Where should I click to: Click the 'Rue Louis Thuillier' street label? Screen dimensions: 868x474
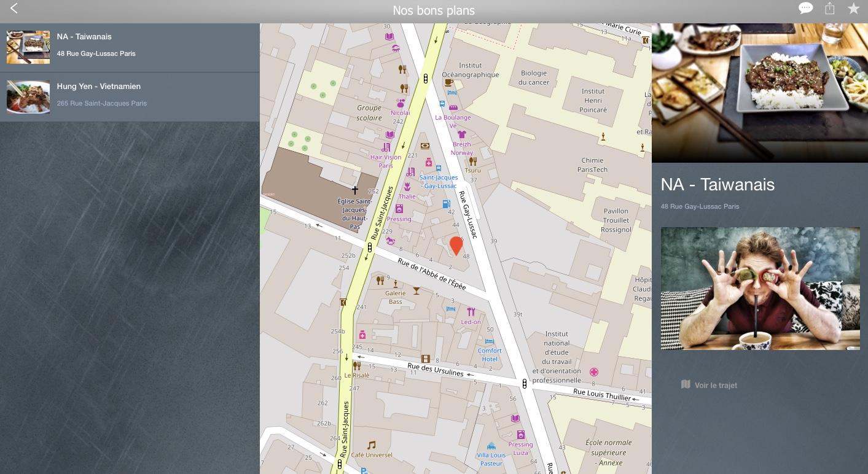[x=602, y=395]
